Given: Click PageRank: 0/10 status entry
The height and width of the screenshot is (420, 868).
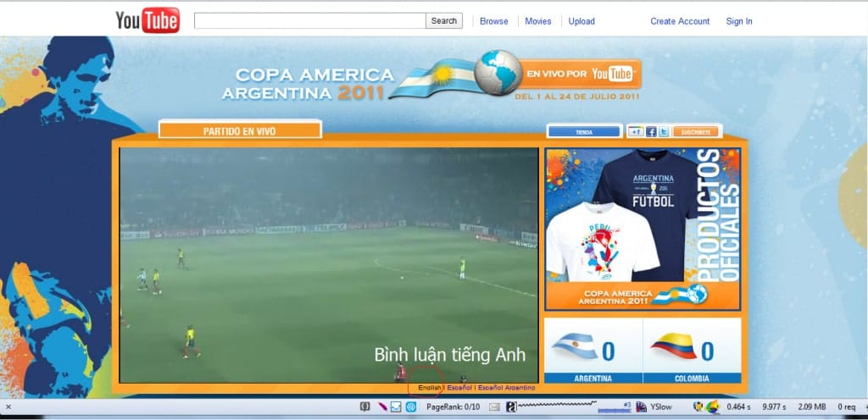Looking at the screenshot, I should click(453, 406).
